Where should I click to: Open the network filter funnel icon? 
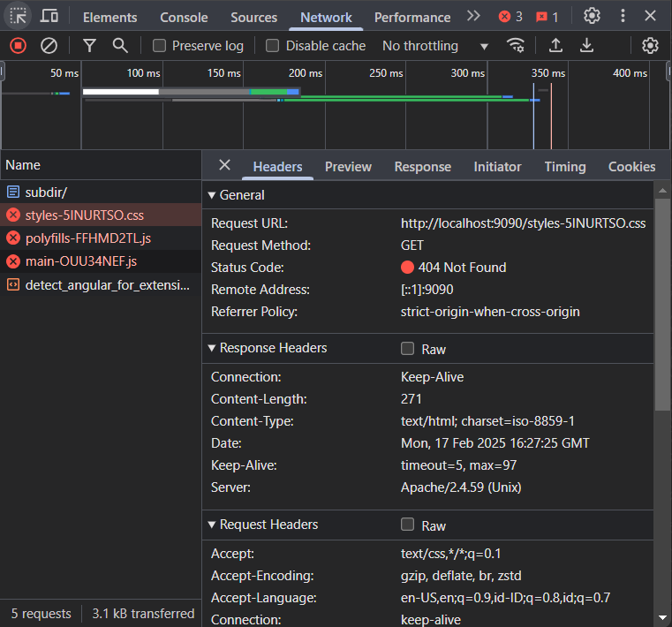pos(89,46)
